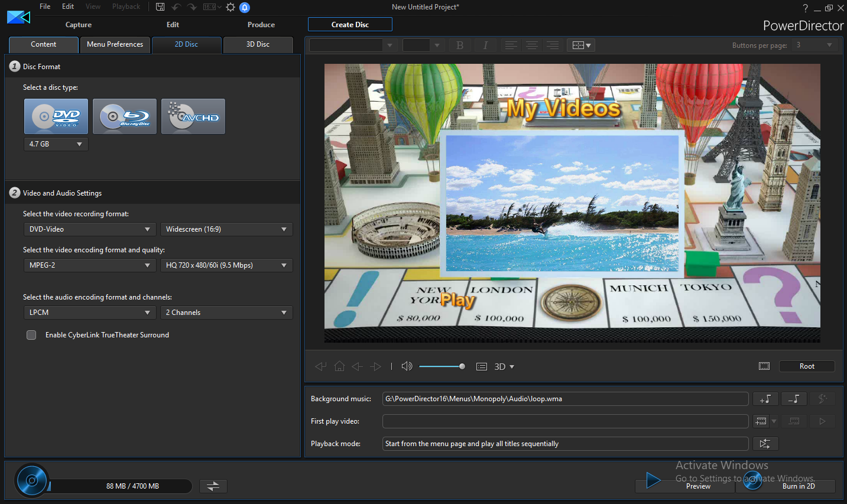The height and width of the screenshot is (504, 847).
Task: Select the 2D Disc tab
Action: tap(187, 45)
